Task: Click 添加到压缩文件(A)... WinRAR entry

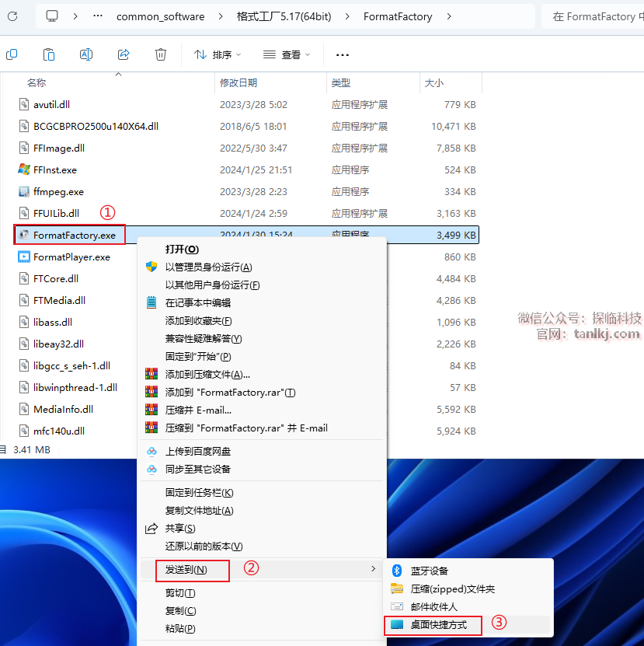Action: [207, 374]
